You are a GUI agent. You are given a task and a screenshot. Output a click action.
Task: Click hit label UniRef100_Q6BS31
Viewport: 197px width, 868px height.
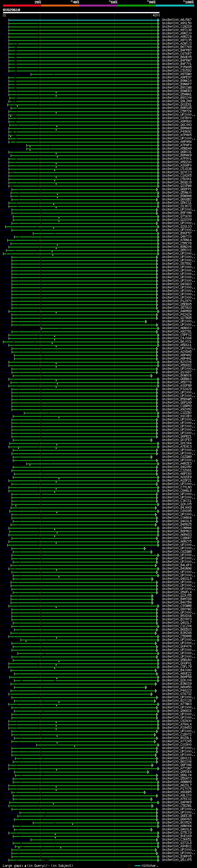pos(177,151)
